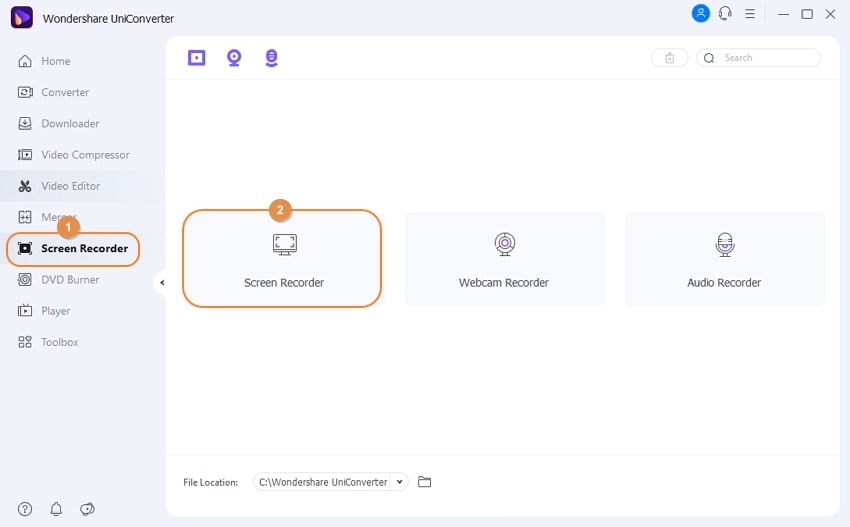Collapse the left sidebar panel arrow
850x527 pixels.
coord(162,283)
